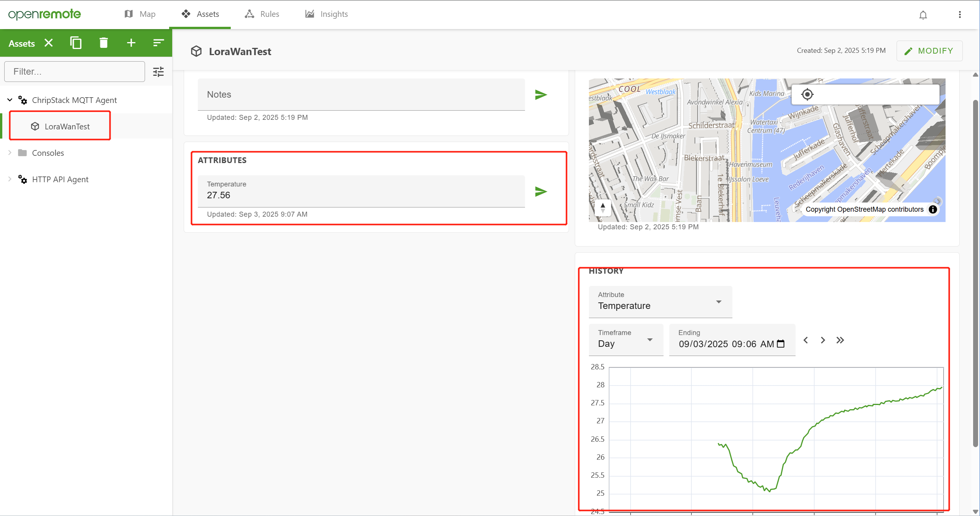Send the Notes value
The width and height of the screenshot is (980, 516).
click(541, 95)
